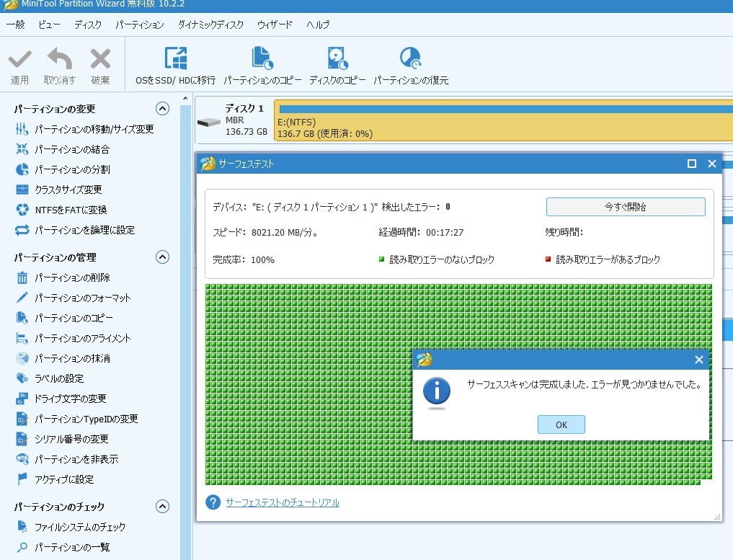Choose パーティションのフォーマット in sidebar

click(83, 298)
